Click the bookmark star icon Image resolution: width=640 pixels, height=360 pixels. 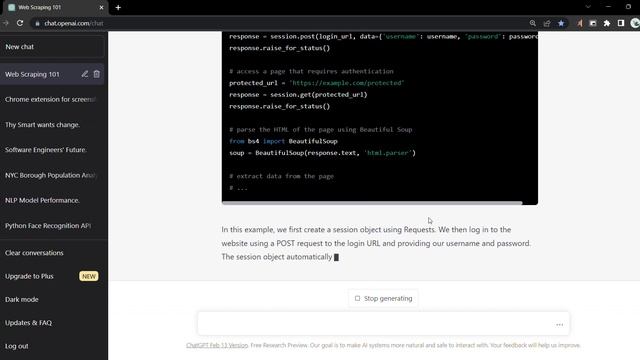click(x=561, y=23)
